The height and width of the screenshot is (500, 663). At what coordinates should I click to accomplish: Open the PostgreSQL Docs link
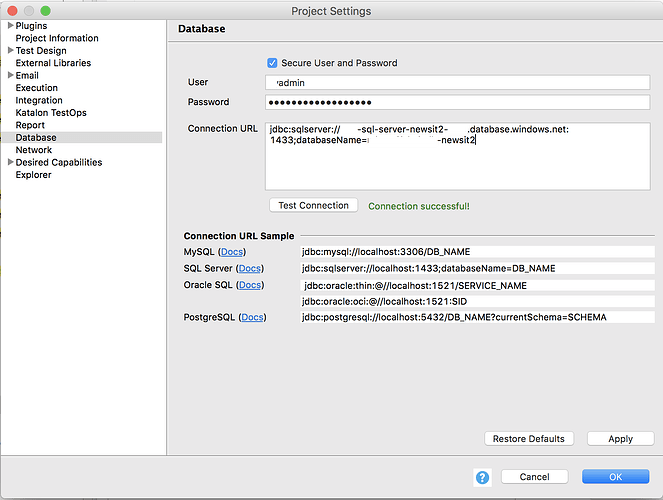tap(253, 317)
